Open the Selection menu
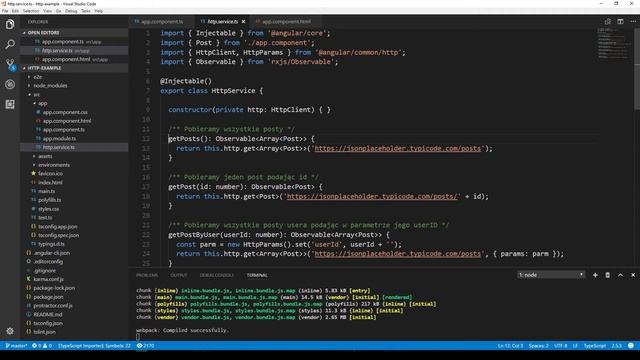This screenshot has height=360, width=640. tap(31, 11)
